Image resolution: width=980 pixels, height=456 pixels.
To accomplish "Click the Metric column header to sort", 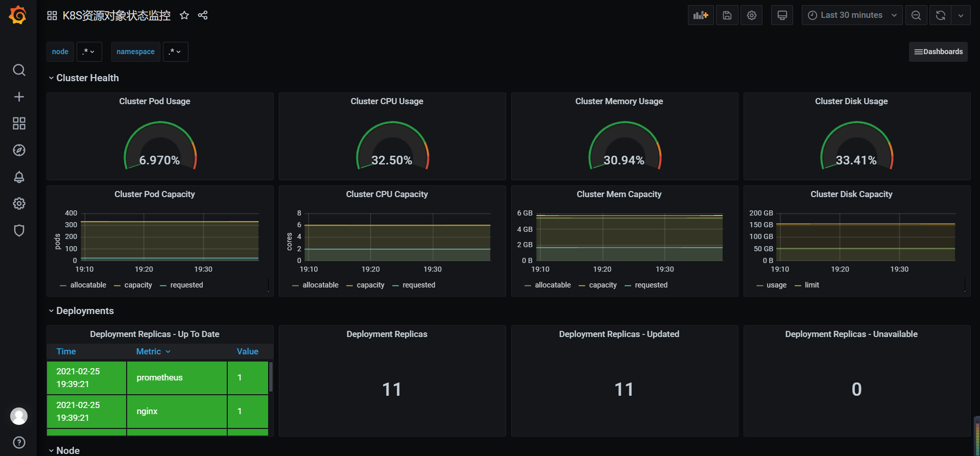I will [x=149, y=351].
